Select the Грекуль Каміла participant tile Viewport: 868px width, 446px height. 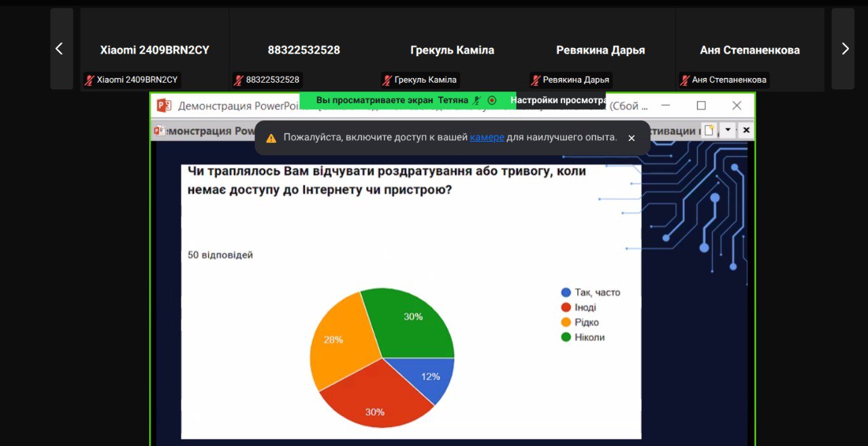452,50
